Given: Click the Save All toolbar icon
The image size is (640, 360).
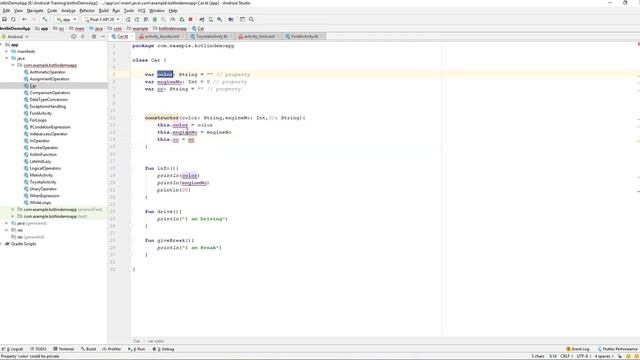Looking at the screenshot, I should (4, 19).
